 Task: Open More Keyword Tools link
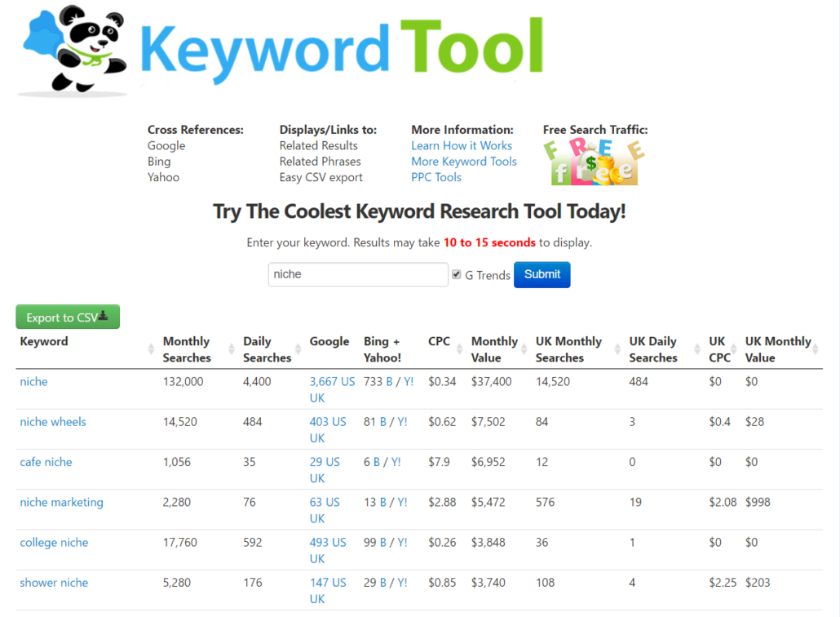pyautogui.click(x=464, y=162)
